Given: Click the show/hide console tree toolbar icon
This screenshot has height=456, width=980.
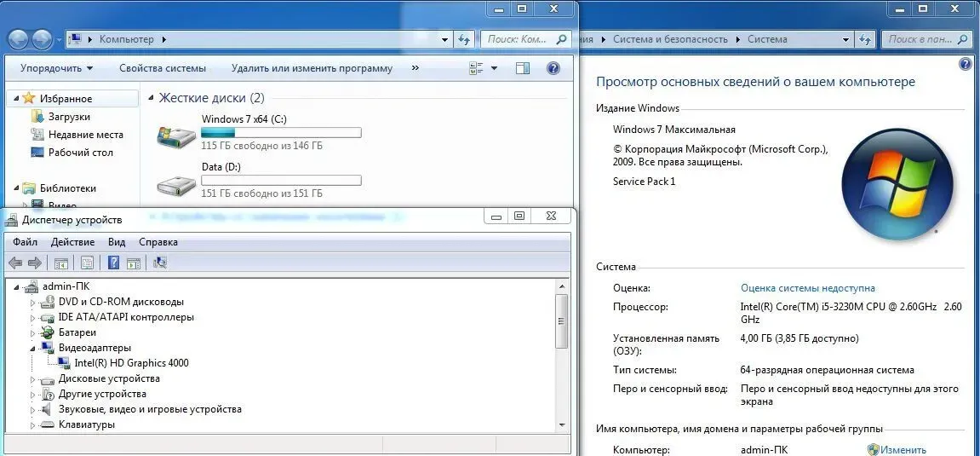Looking at the screenshot, I should point(61,263).
